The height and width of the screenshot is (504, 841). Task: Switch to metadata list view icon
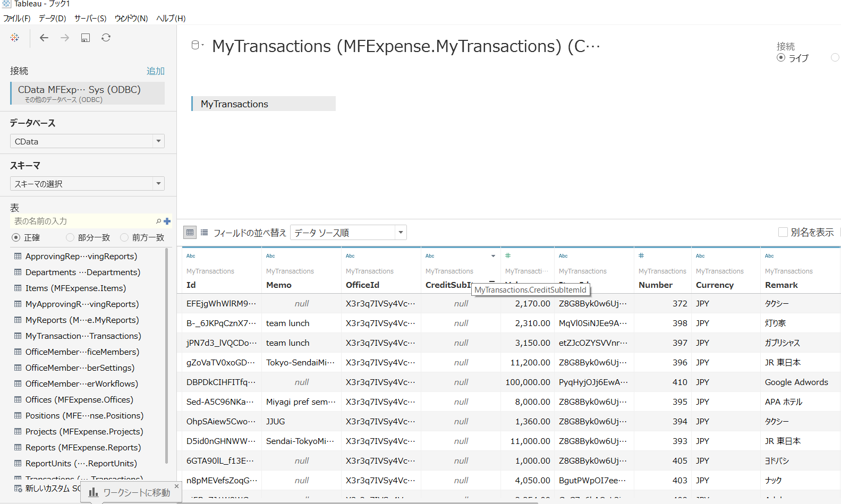[204, 233]
